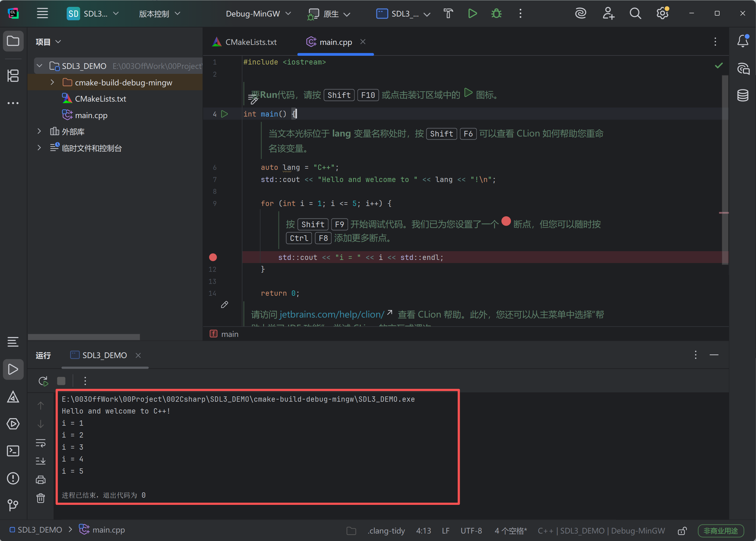Image resolution: width=756 pixels, height=541 pixels.
Task: Open the Structure tool window in left sidebar
Action: pos(13,76)
